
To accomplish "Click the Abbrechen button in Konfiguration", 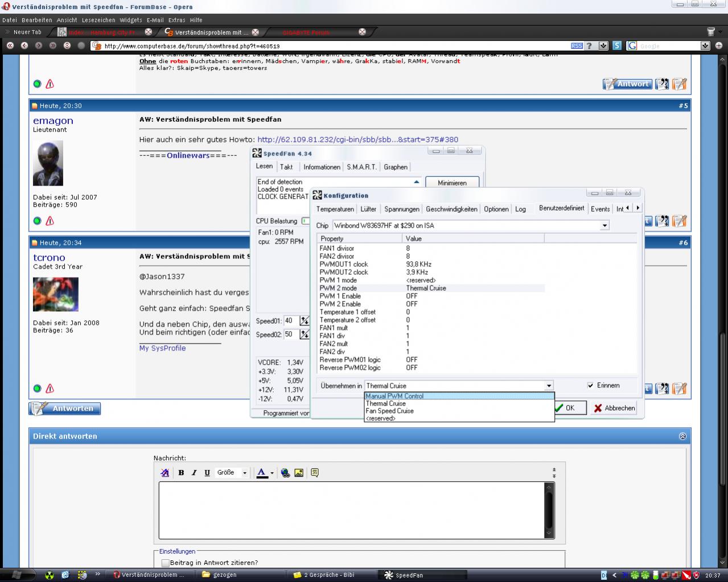I will (614, 408).
